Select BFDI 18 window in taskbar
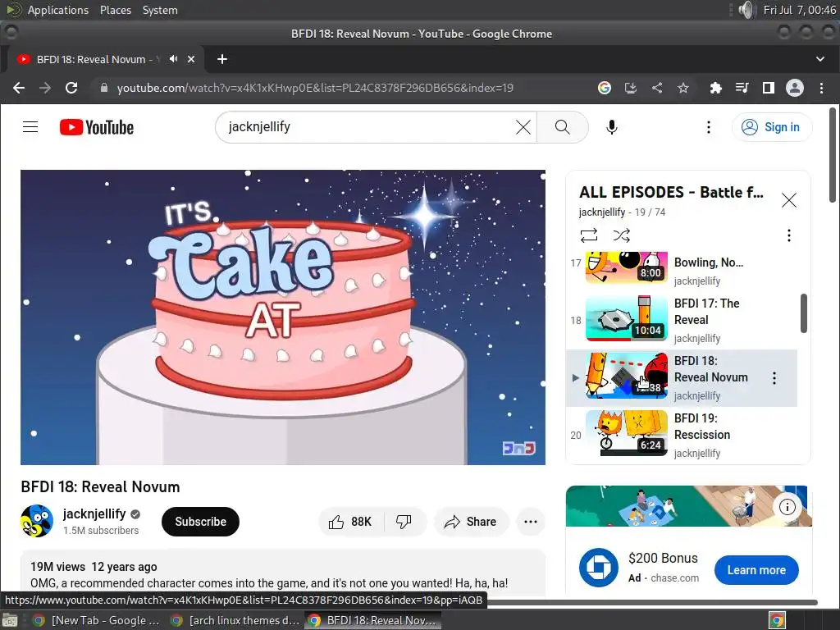This screenshot has height=630, width=840. tap(373, 620)
